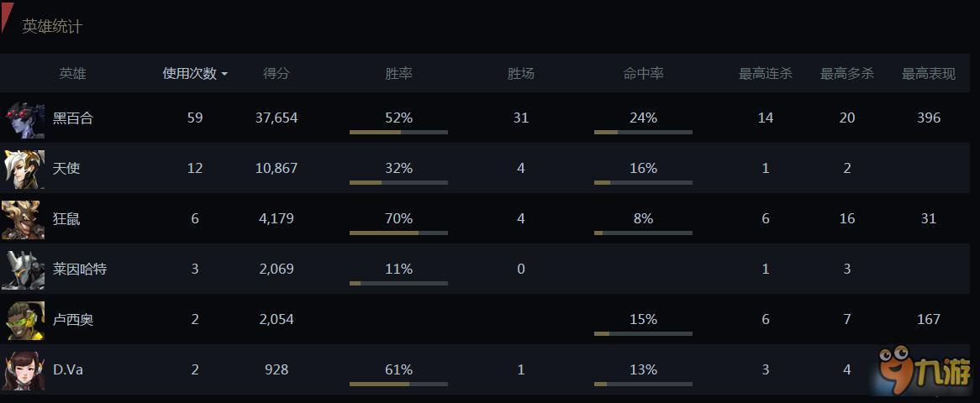980x403 pixels.
Task: Click the 最高连杀 column header
Action: [x=765, y=74]
